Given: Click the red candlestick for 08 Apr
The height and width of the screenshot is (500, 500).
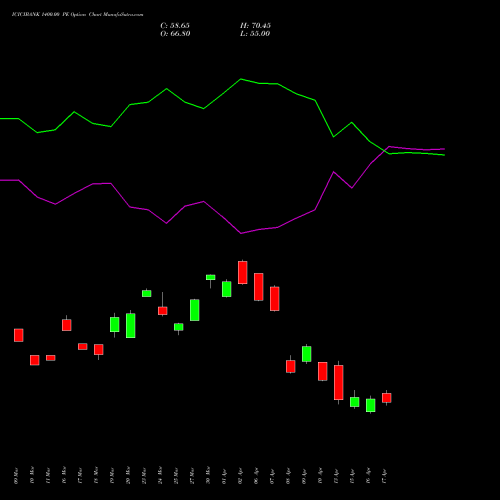Looking at the screenshot, I should point(291,366).
